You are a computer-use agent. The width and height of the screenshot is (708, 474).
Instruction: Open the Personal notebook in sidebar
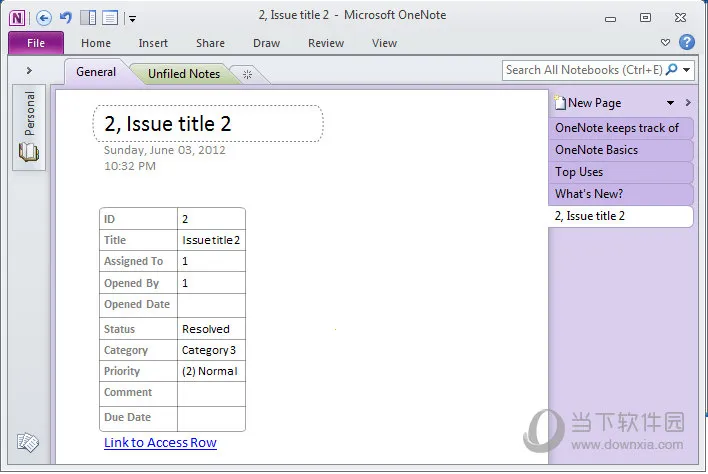tap(29, 126)
